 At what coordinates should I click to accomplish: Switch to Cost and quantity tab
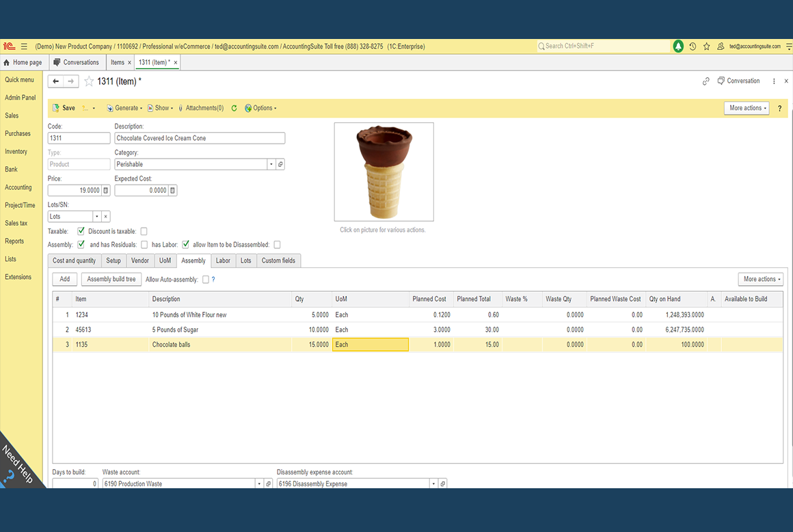pyautogui.click(x=75, y=261)
